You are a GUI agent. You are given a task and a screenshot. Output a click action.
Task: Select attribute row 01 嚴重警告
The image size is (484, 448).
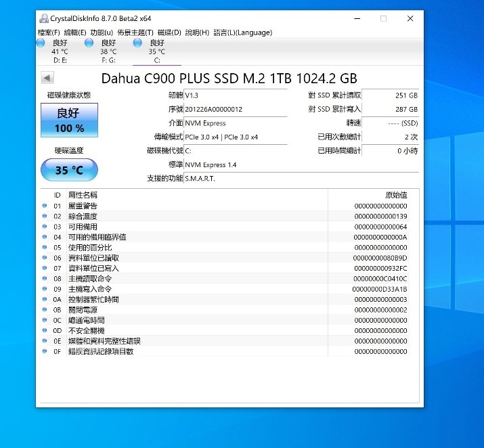(225, 206)
